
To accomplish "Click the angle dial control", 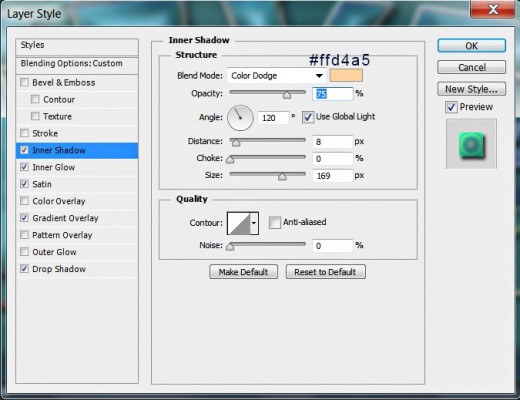I will point(240,118).
